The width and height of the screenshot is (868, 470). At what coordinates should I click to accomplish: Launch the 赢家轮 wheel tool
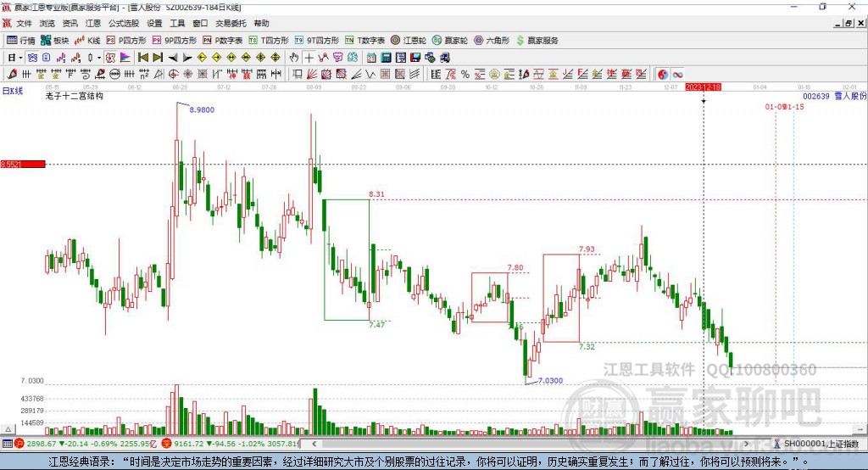tap(449, 41)
